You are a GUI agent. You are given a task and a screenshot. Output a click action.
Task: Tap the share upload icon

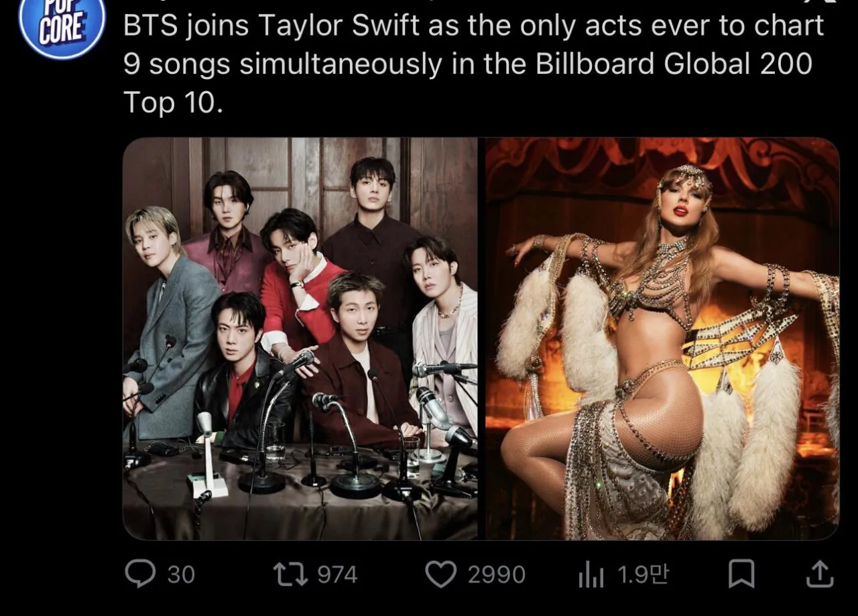pos(820,574)
